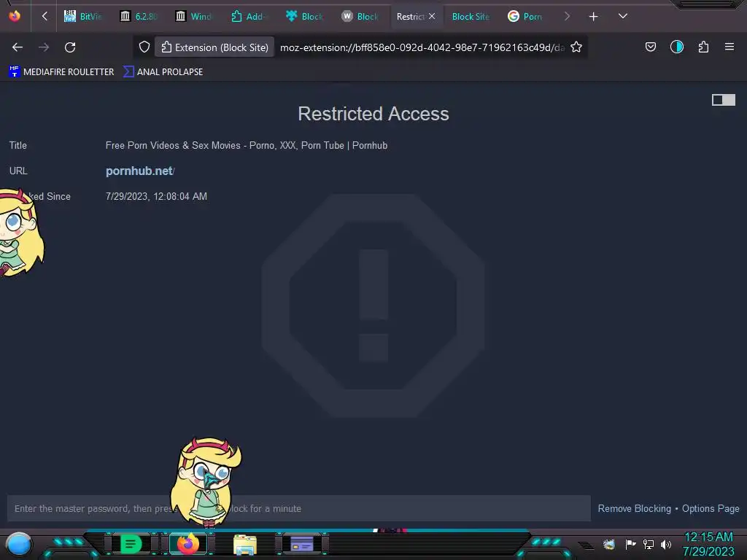Go forward one page
Screen dimensions: 747x560
44,47
